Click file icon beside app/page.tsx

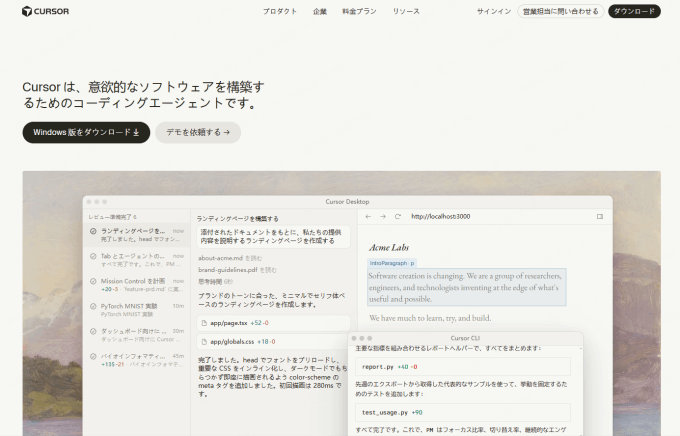coord(204,323)
